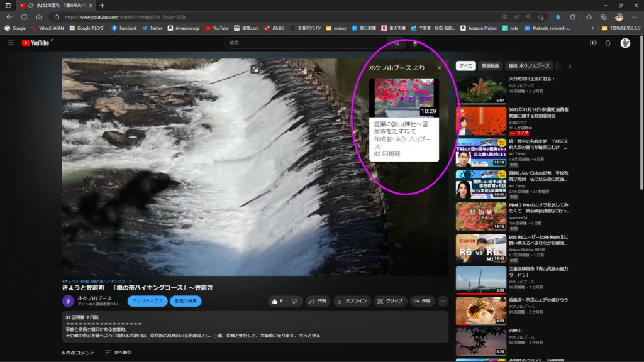This screenshot has height=362, width=644.
Task: Open the 紅葉の談山神社 card video thumbnail
Action: pyautogui.click(x=404, y=97)
